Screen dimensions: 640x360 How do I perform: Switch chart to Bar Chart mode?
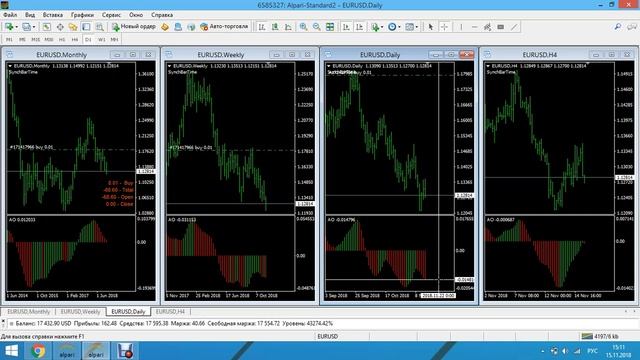[262, 27]
